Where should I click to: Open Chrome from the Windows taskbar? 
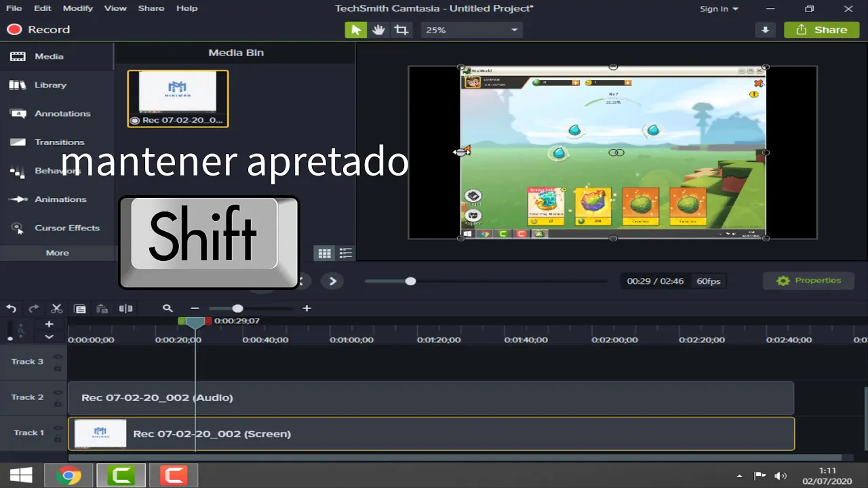point(68,476)
